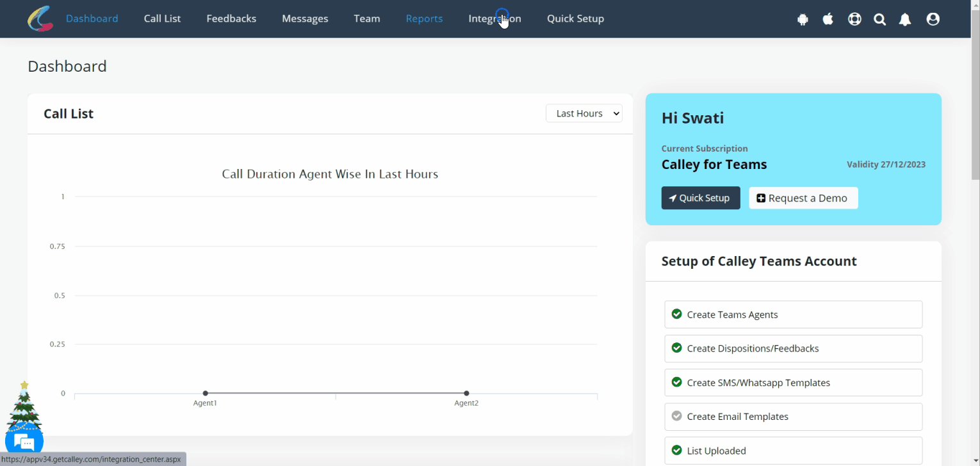Open the Feedbacks menu
The height and width of the screenshot is (466, 980).
click(x=231, y=19)
